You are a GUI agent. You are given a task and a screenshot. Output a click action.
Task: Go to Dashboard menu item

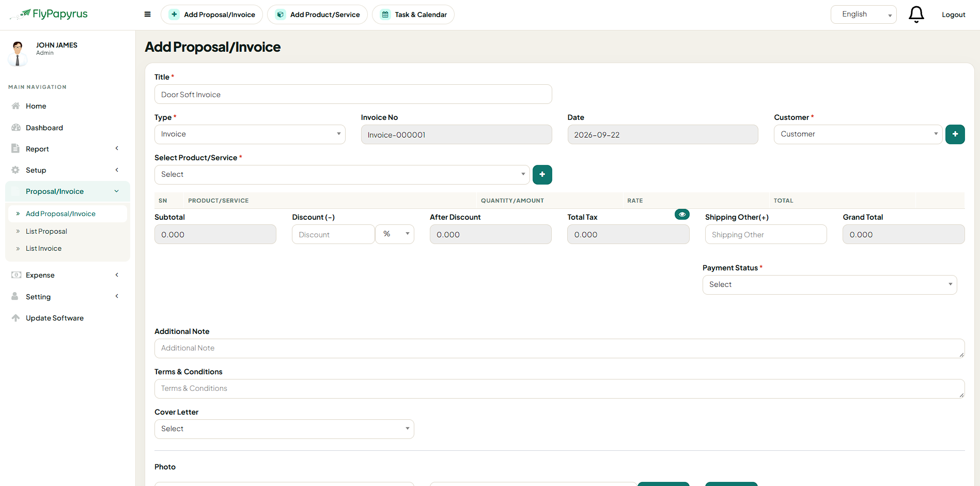click(x=44, y=128)
